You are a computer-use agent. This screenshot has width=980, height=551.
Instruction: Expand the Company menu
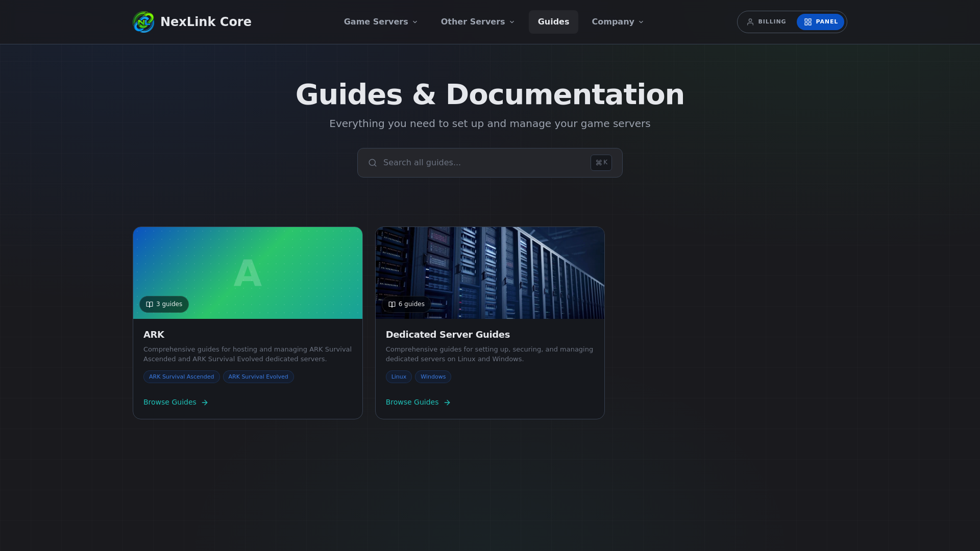(x=618, y=22)
